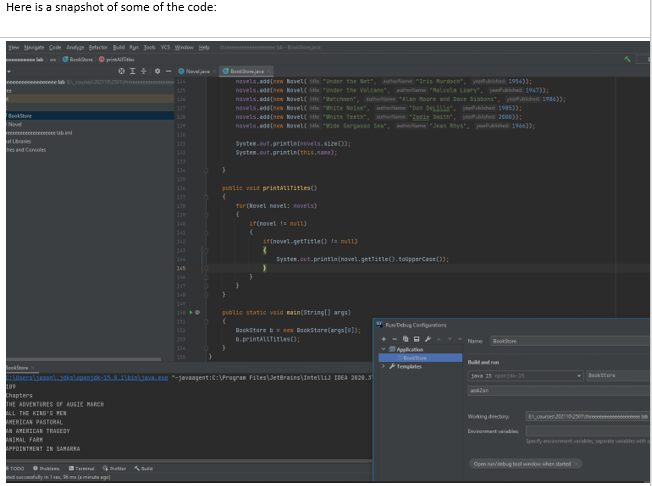This screenshot has height=486, width=652.
Task: Click the BookStore class icon in breadcrumb
Action: [65, 59]
